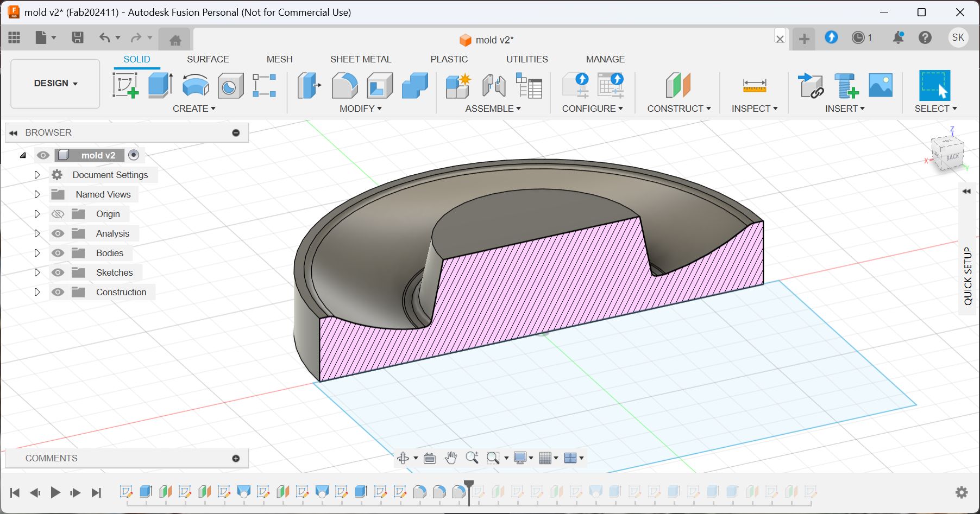Expand the Sketches folder

37,272
